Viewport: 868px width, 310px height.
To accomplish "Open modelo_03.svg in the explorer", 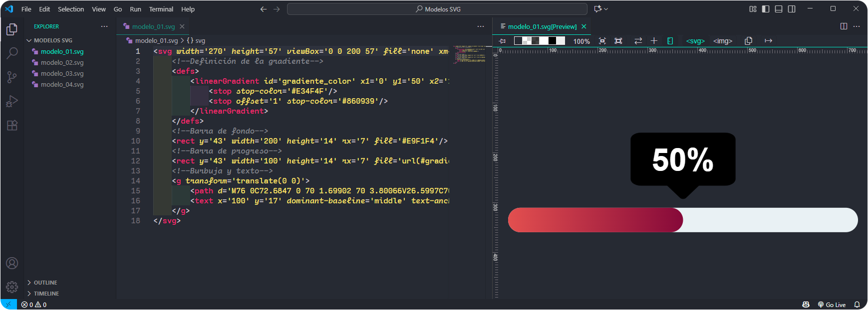I will pos(62,73).
